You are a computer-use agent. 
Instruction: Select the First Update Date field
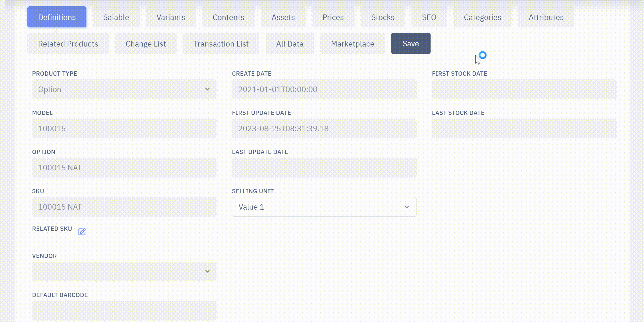tap(324, 128)
